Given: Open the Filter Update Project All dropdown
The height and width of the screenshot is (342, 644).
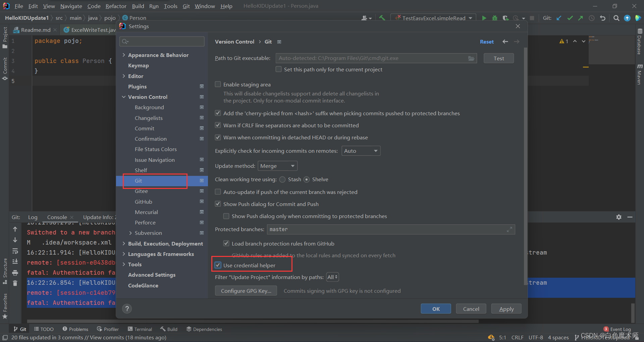Looking at the screenshot, I should coord(333,277).
